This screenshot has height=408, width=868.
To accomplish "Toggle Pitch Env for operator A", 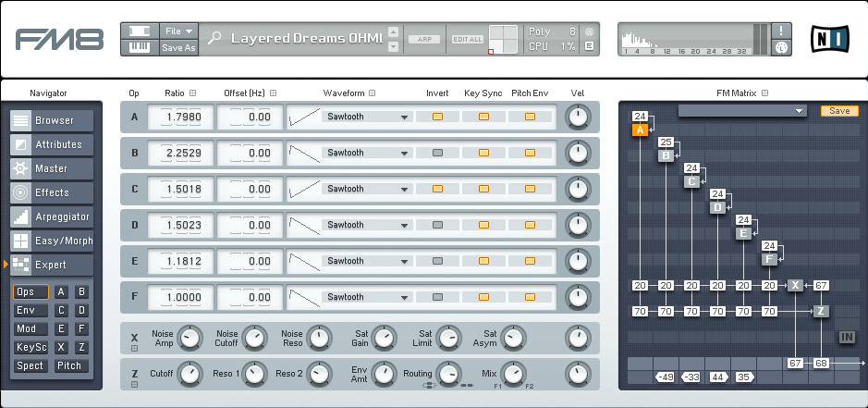I will (x=530, y=117).
